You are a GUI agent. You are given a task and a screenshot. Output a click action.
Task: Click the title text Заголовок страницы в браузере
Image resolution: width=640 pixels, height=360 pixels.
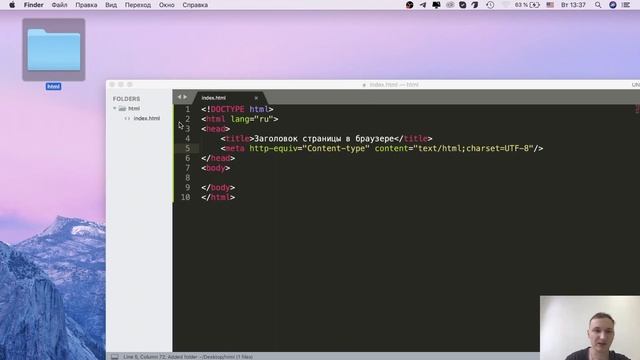pos(324,139)
